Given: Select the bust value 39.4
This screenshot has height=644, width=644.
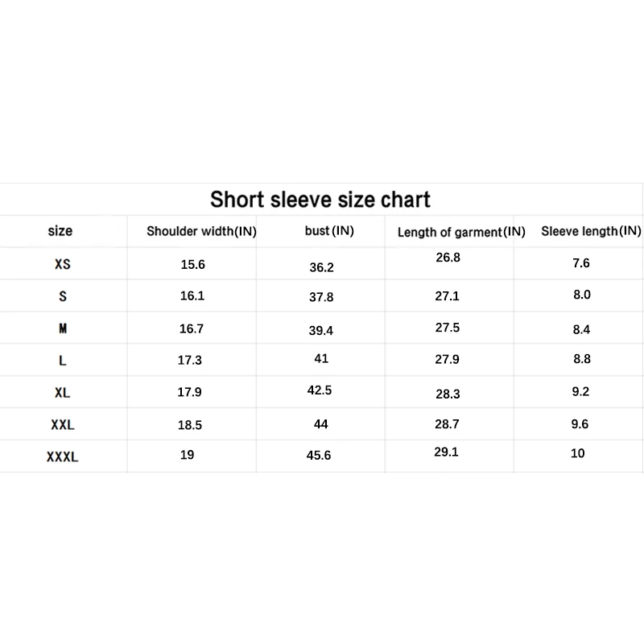Looking at the screenshot, I should coord(321,330).
